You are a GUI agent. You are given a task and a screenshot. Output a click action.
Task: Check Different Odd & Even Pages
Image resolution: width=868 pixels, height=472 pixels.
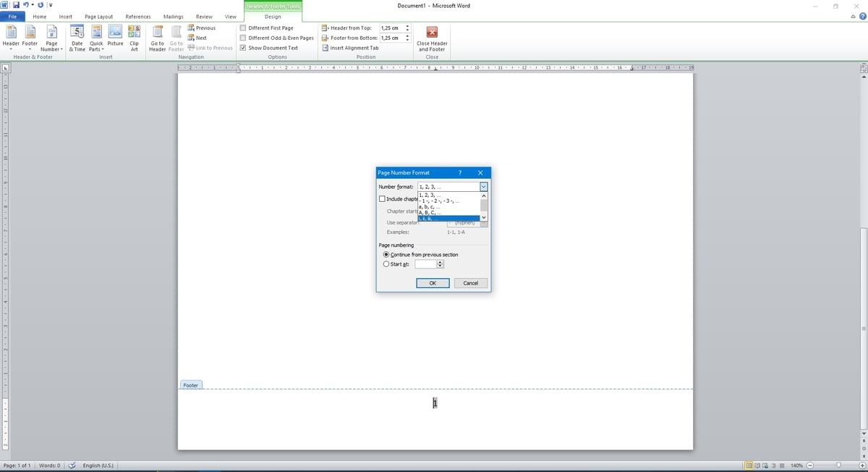[244, 38]
